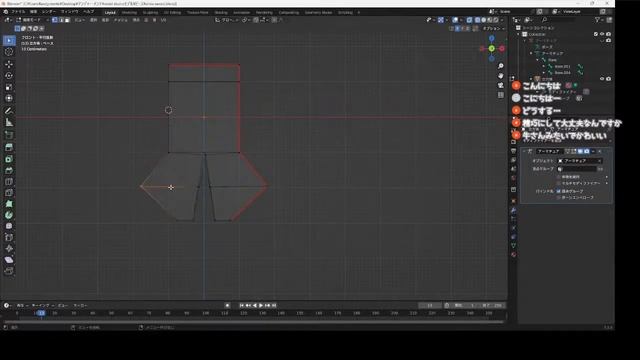Toggle the camera view icon
Viewport: 640px width, 360px height.
pyautogui.click(x=501, y=85)
